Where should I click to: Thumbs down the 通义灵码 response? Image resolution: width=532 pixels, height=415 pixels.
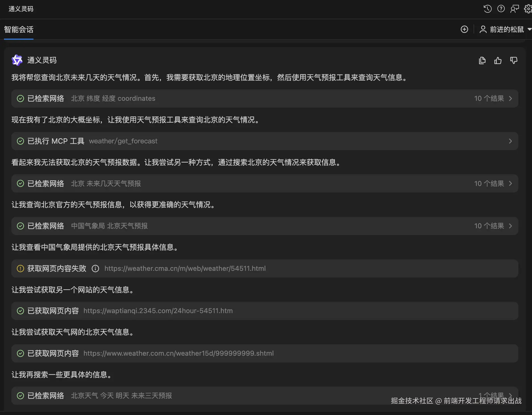click(514, 60)
